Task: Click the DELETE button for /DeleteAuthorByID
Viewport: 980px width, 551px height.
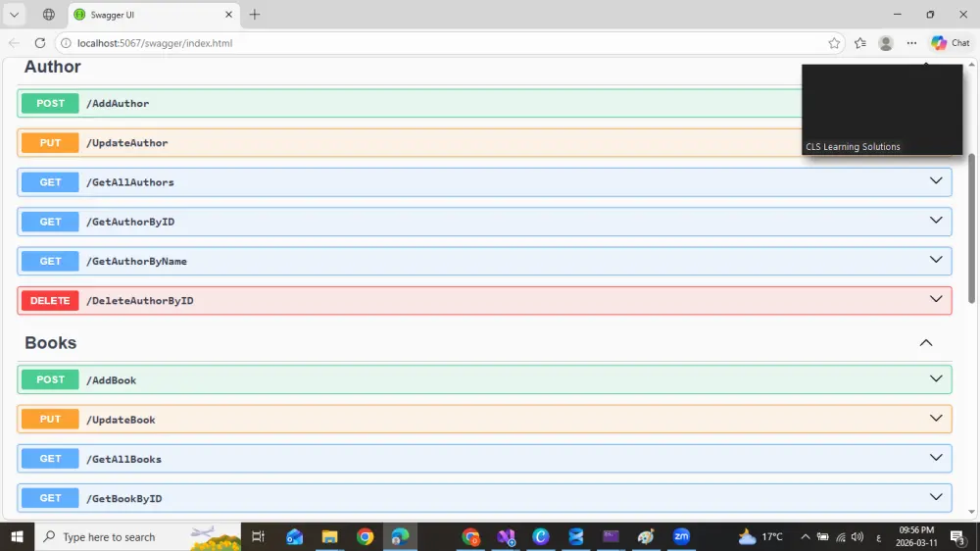Action: click(x=50, y=300)
